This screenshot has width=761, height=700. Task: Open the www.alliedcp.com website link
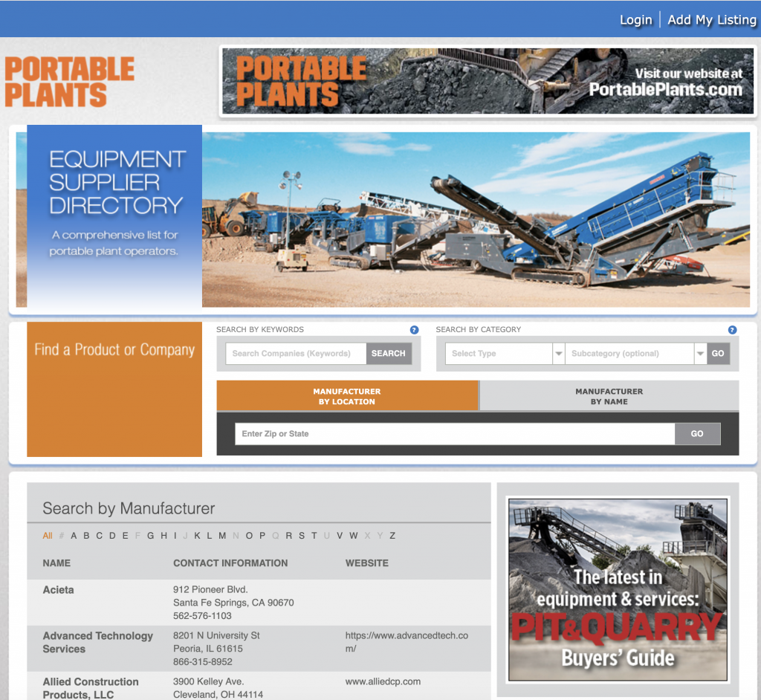(x=383, y=681)
